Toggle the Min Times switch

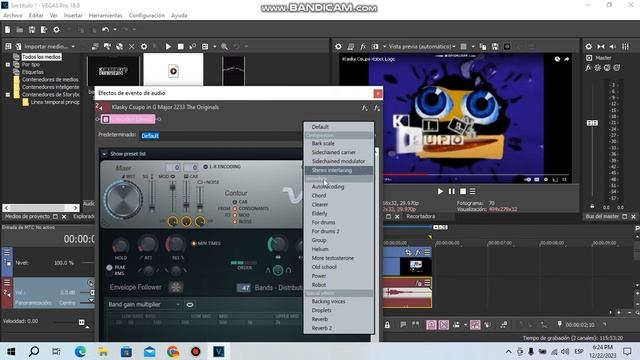click(x=194, y=243)
